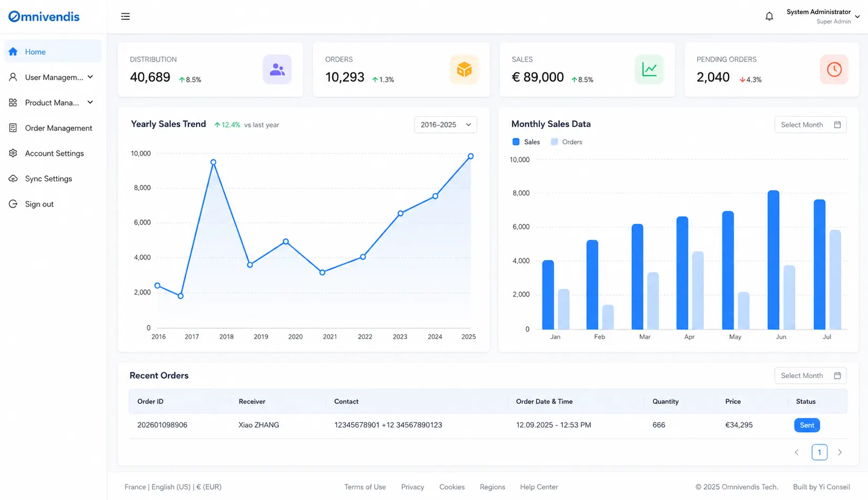Click order ID 202601098906
The width and height of the screenshot is (868, 500).
[x=162, y=425]
